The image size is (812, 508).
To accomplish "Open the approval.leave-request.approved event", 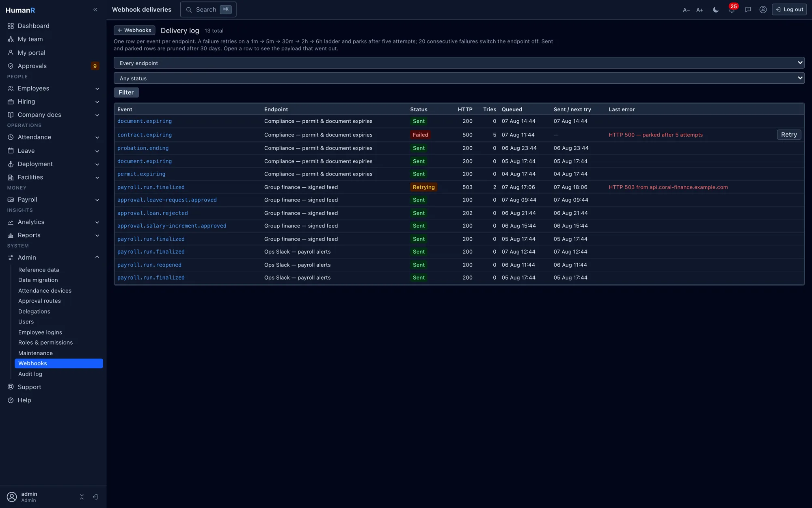I will click(167, 200).
